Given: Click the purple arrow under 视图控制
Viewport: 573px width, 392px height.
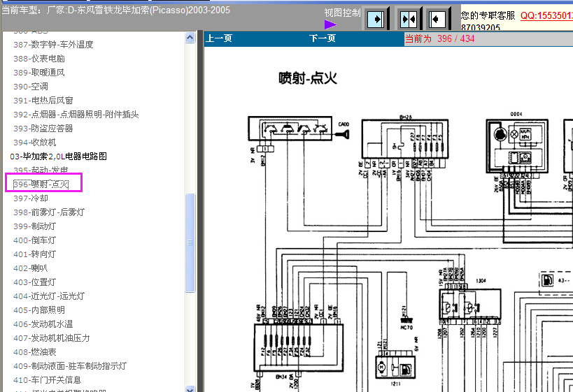Looking at the screenshot, I should click(330, 25).
